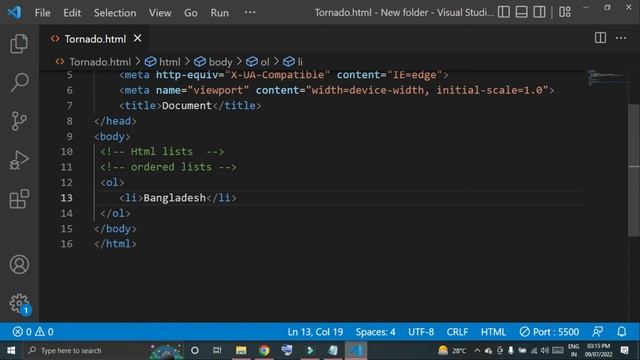640x360 pixels.
Task: Click the Html lists comment line
Action: point(162,152)
